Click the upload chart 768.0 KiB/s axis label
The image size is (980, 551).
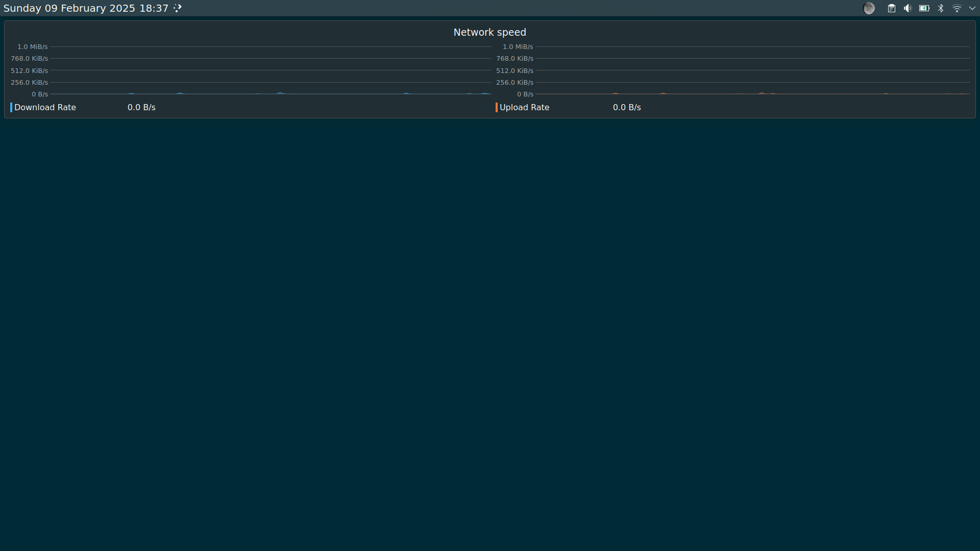pyautogui.click(x=515, y=59)
